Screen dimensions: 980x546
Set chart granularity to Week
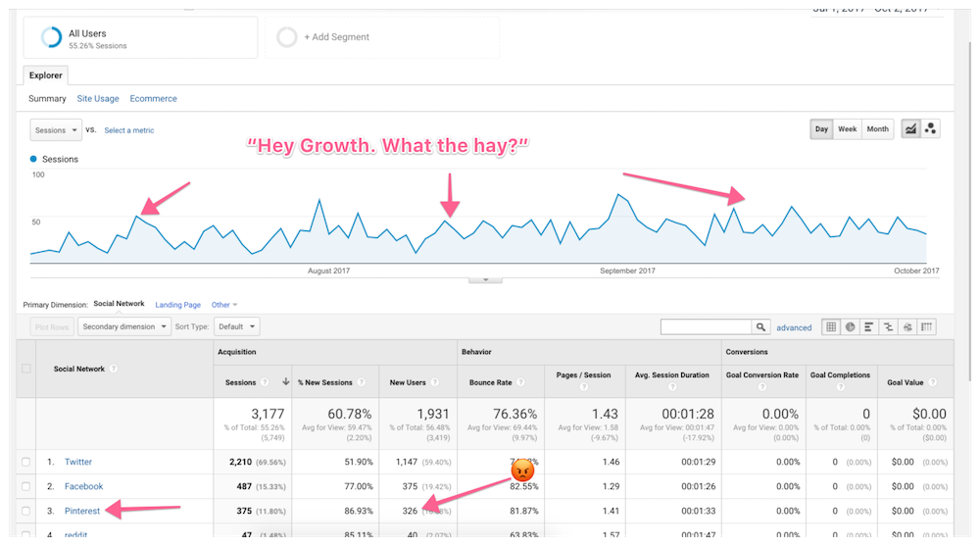click(x=848, y=128)
